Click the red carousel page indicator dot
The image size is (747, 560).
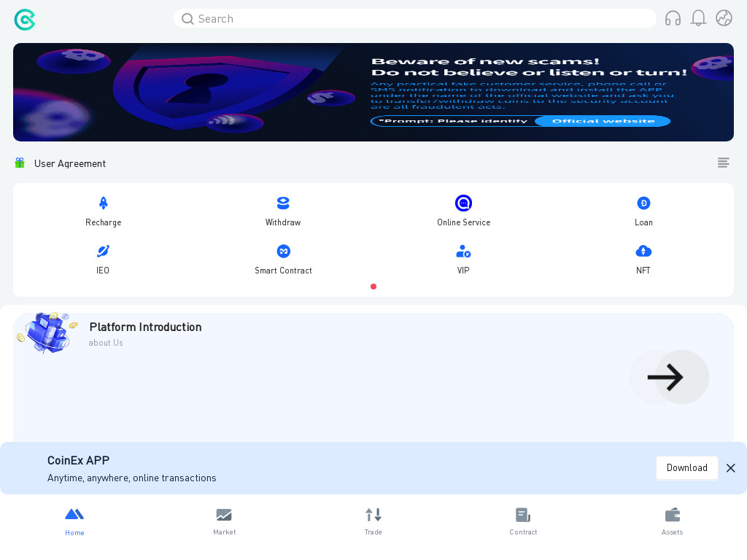(373, 287)
